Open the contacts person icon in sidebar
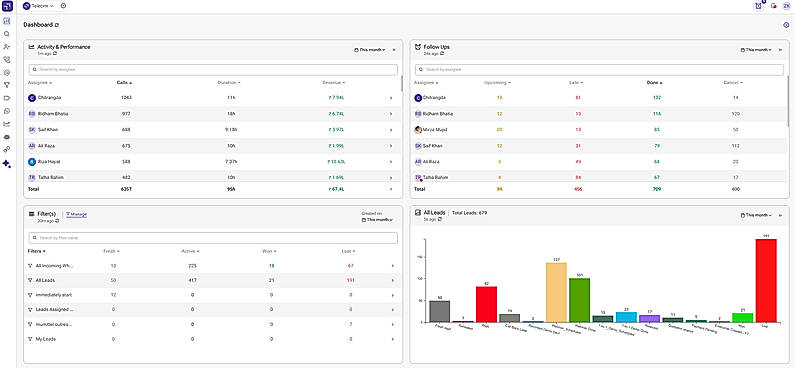The image size is (795, 368). (x=7, y=47)
